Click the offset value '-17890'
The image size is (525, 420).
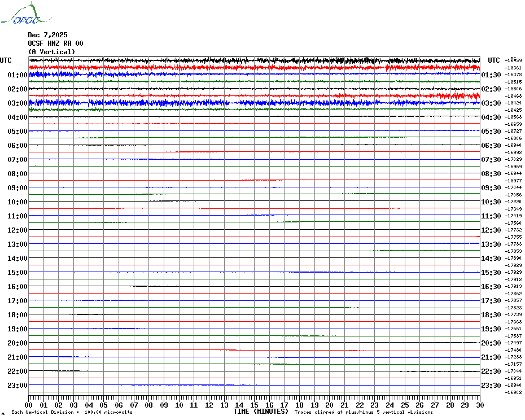(513, 258)
